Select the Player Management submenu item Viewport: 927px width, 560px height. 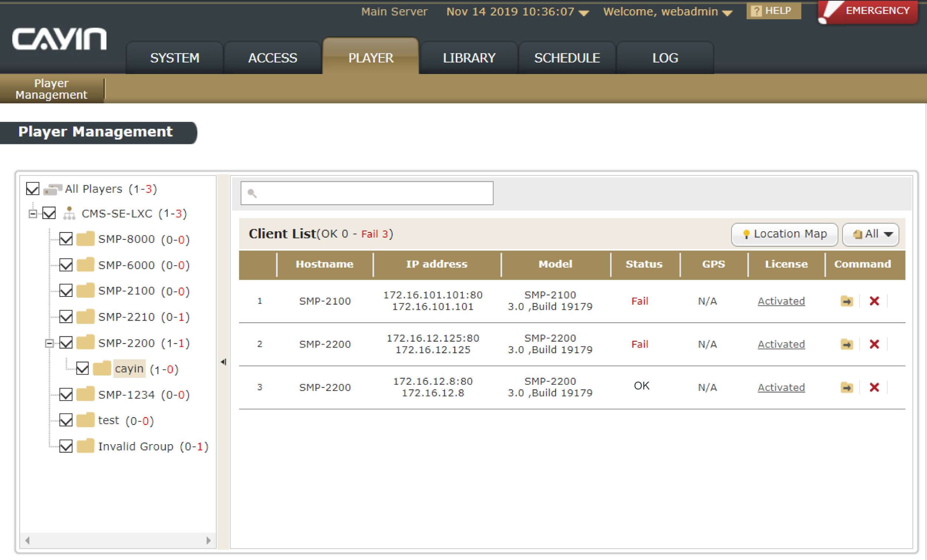coord(51,89)
